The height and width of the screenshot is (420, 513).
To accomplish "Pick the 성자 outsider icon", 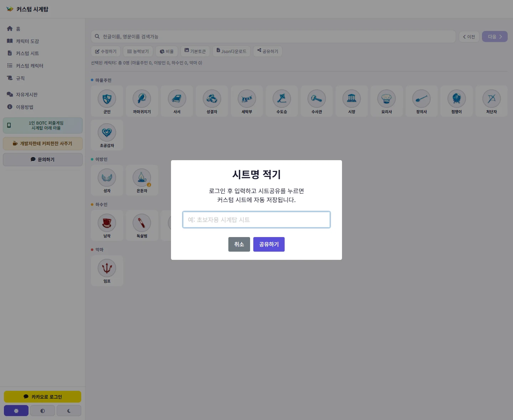I will coord(107,178).
